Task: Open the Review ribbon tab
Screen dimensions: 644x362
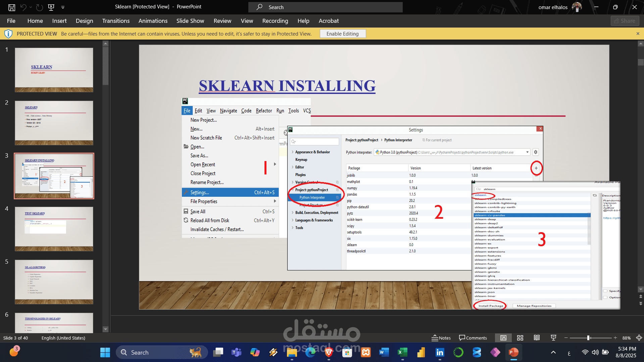Action: click(222, 21)
